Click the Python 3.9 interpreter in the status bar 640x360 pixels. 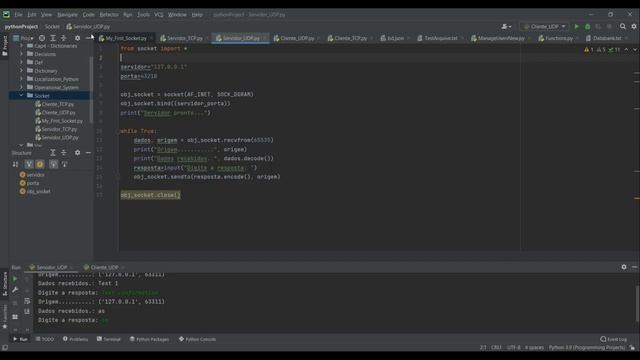(587, 348)
